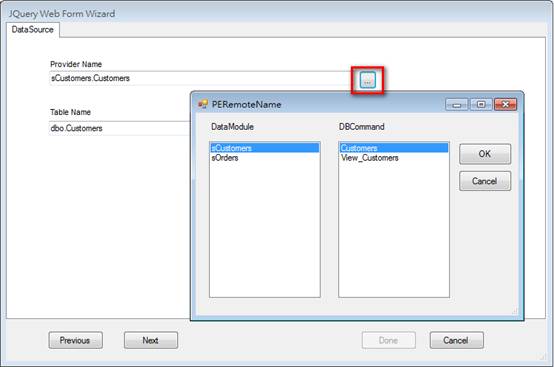Image resolution: width=554 pixels, height=367 pixels.
Task: Click the DBCommand column label
Action: click(361, 126)
